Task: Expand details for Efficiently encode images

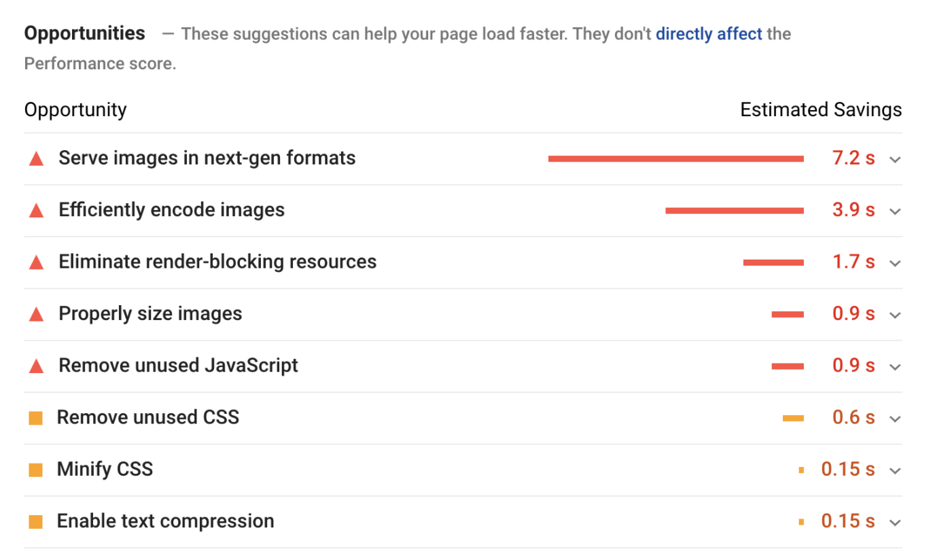Action: point(894,211)
